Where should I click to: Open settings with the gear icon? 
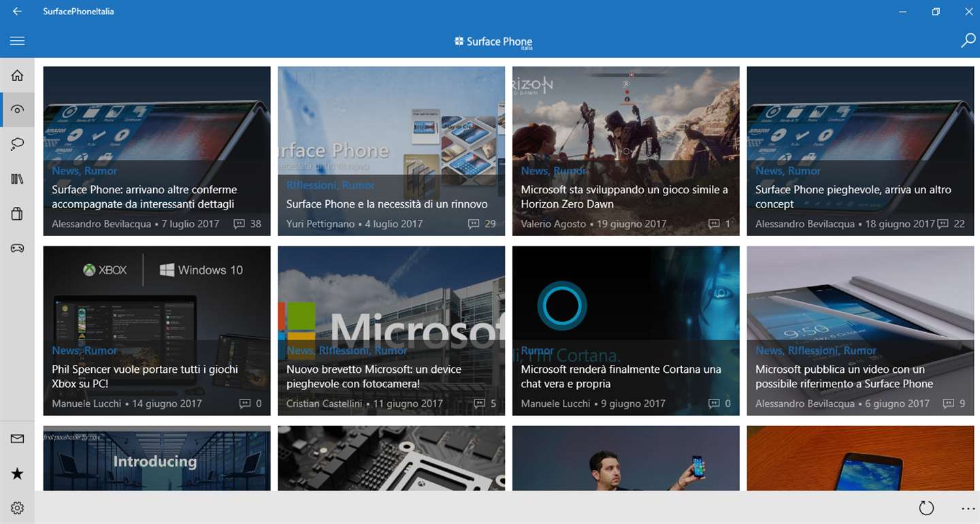click(x=17, y=508)
